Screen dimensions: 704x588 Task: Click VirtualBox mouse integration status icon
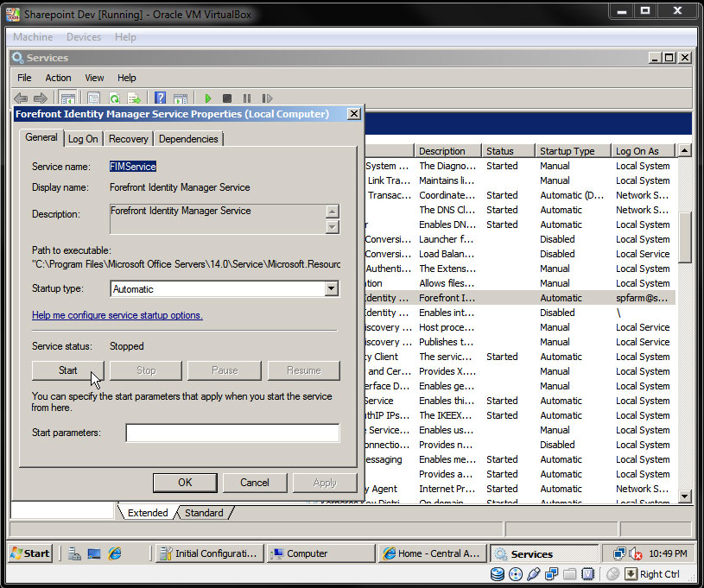pyautogui.click(x=612, y=574)
